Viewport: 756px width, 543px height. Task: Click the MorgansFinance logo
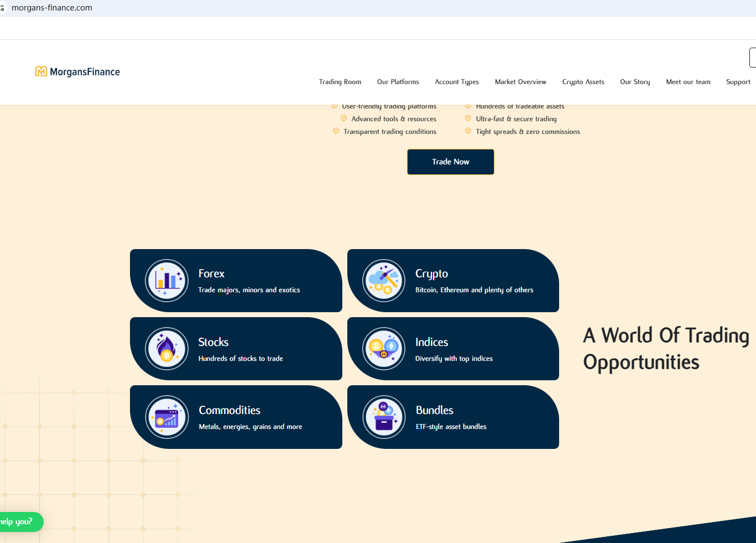click(x=77, y=72)
